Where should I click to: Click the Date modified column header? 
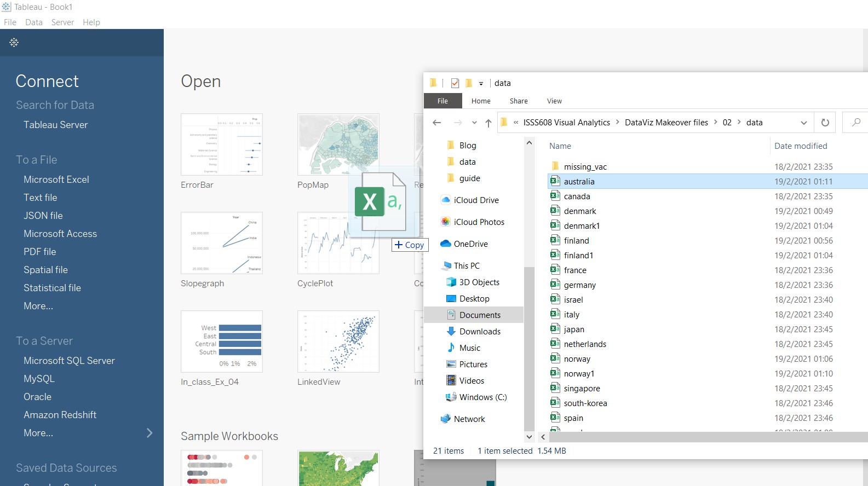(800, 146)
